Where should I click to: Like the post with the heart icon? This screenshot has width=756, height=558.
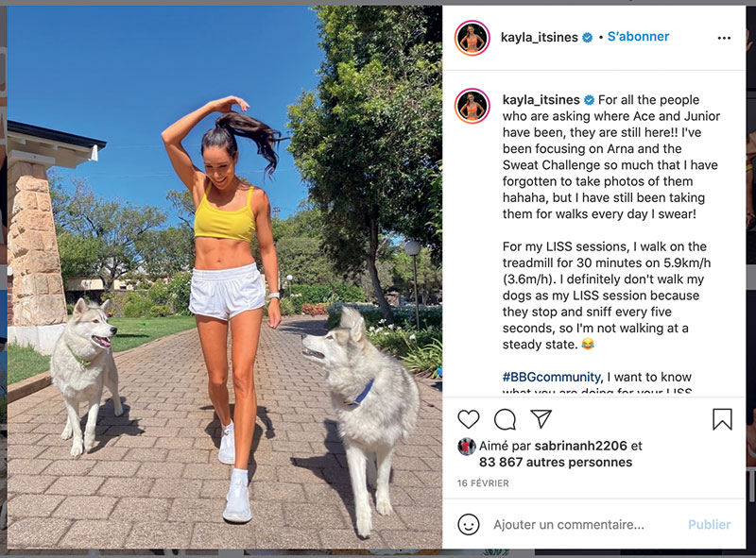468,419
